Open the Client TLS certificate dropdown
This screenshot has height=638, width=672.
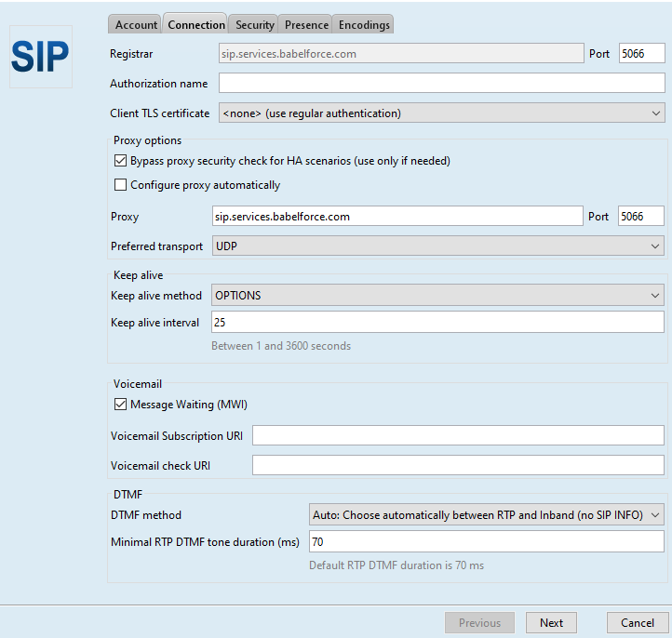coord(442,113)
